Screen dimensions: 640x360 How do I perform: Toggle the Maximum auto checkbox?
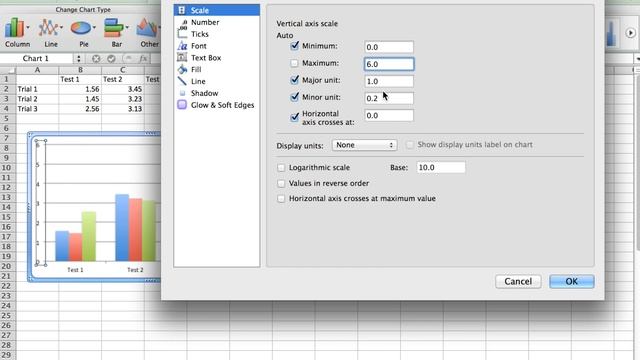click(294, 63)
